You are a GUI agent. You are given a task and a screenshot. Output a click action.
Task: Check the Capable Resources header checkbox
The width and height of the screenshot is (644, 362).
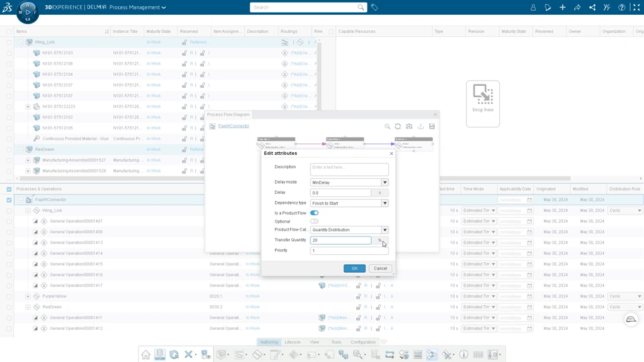pyautogui.click(x=331, y=32)
